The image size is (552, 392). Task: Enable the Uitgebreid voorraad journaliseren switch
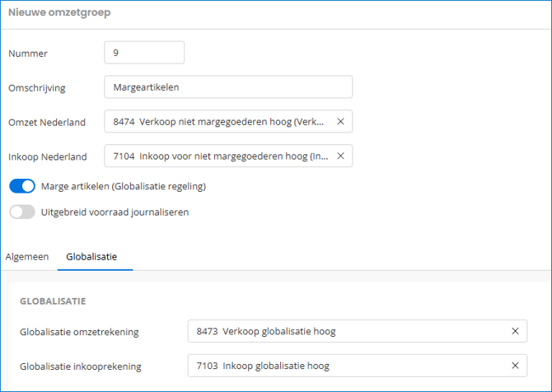(22, 212)
